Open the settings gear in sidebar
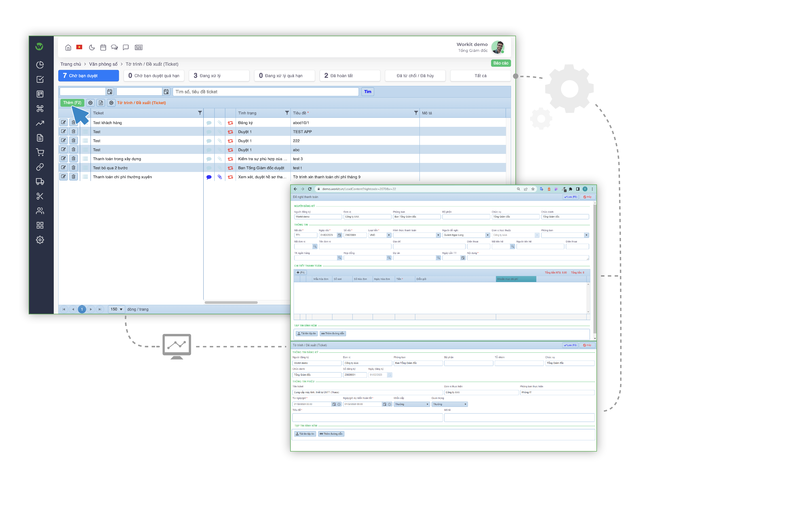Viewport: 812px width, 510px height. (40, 240)
